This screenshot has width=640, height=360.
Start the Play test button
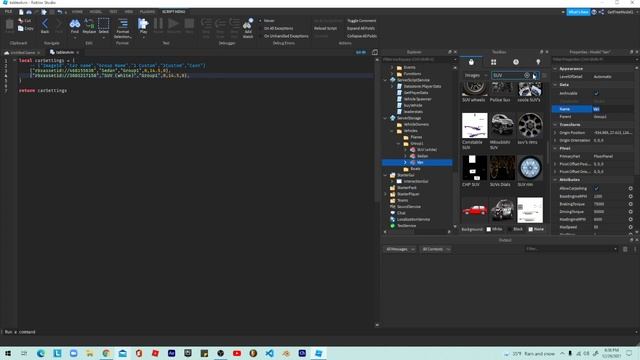click(143, 24)
